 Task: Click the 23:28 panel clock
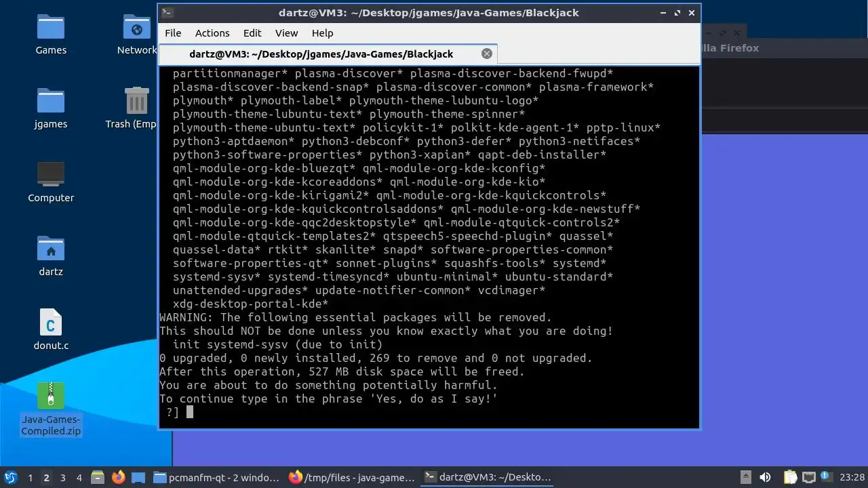(852, 477)
